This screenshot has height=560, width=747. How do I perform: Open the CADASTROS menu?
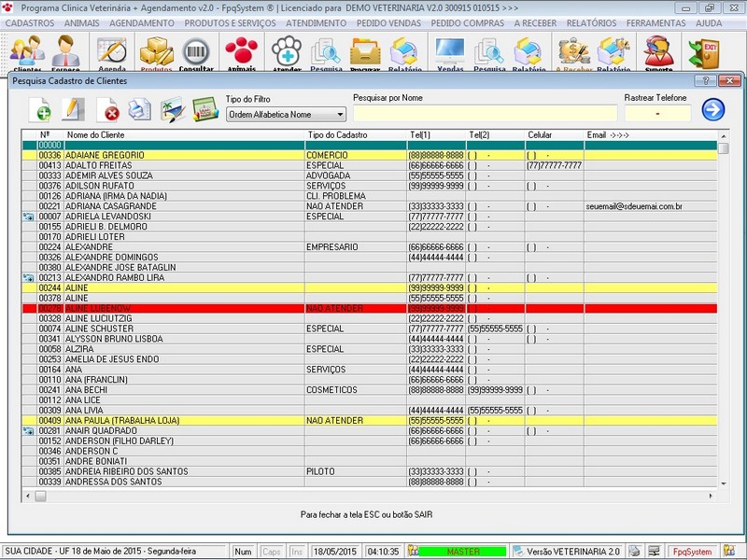[30, 22]
